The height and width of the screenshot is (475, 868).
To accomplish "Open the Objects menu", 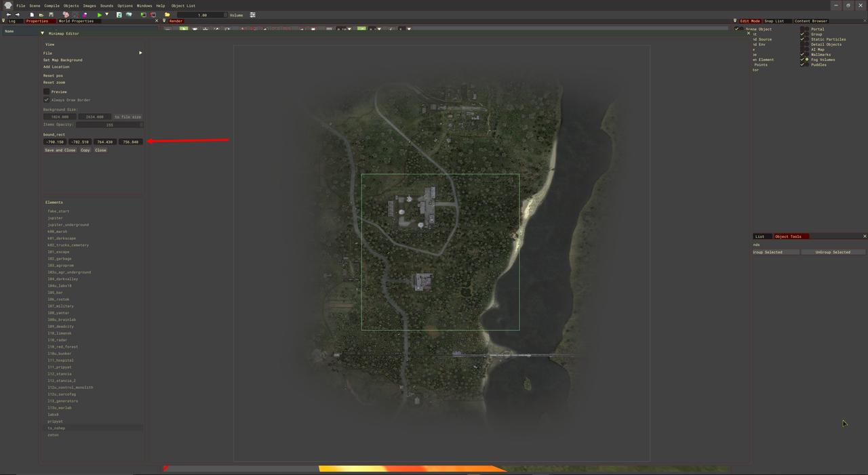I will tap(71, 5).
